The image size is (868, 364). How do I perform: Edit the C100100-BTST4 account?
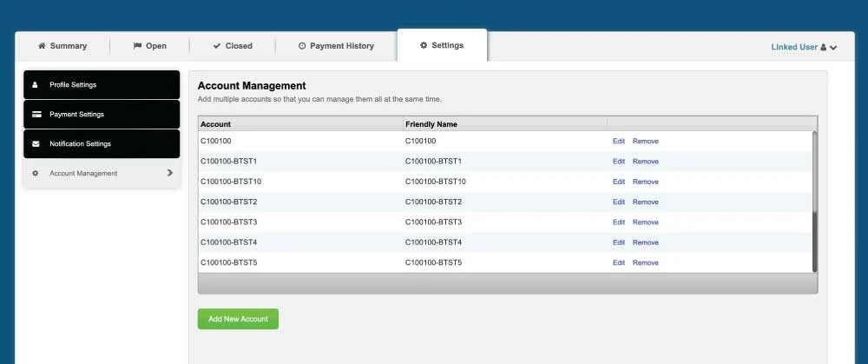point(618,242)
